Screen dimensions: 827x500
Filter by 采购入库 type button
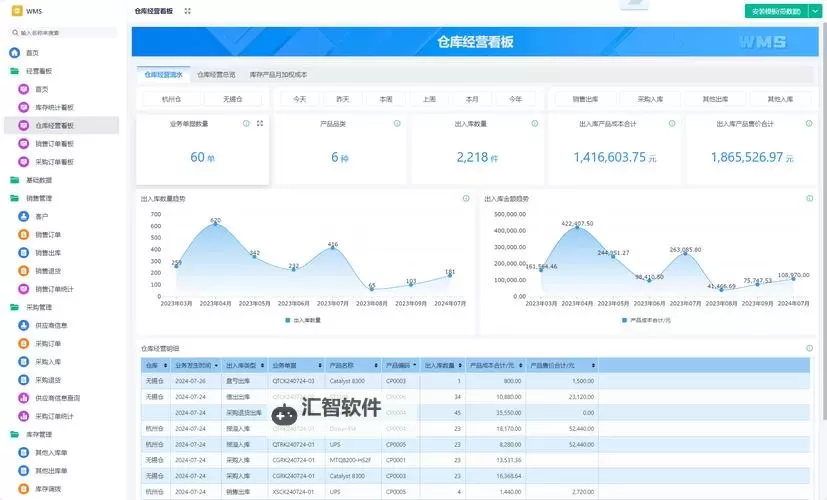(650, 99)
